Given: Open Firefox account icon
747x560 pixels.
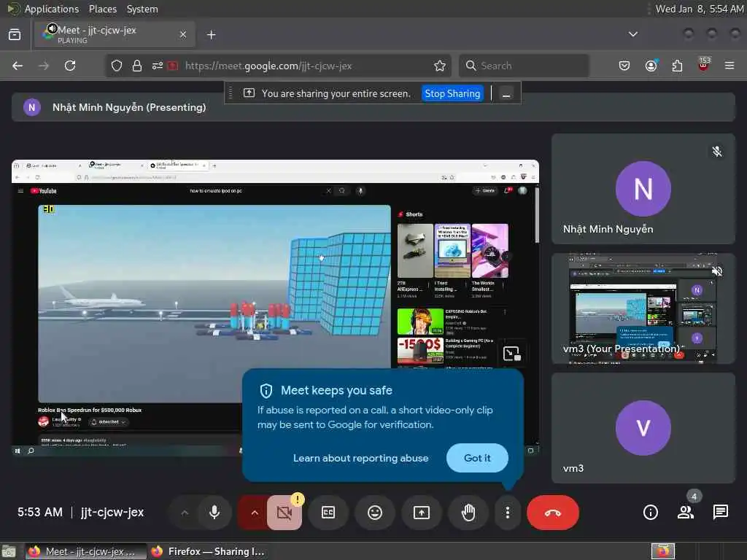Looking at the screenshot, I should click(651, 66).
